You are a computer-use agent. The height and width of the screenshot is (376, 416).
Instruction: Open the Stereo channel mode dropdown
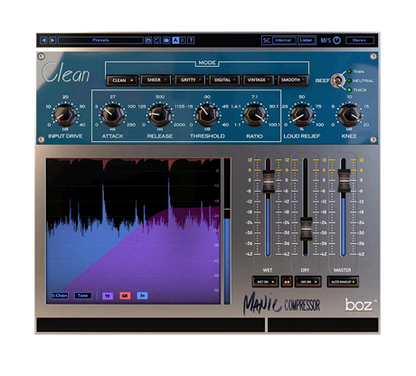359,40
